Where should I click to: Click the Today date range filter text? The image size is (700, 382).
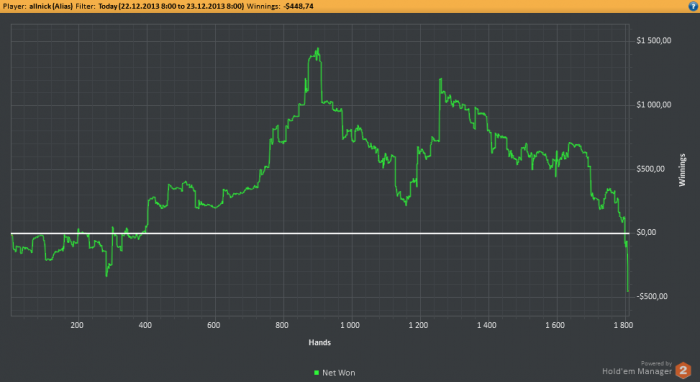(x=171, y=6)
